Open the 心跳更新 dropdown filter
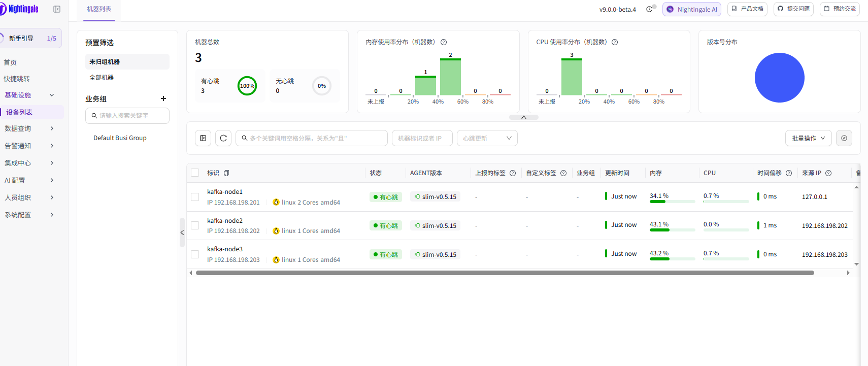The height and width of the screenshot is (366, 868). pos(487,138)
